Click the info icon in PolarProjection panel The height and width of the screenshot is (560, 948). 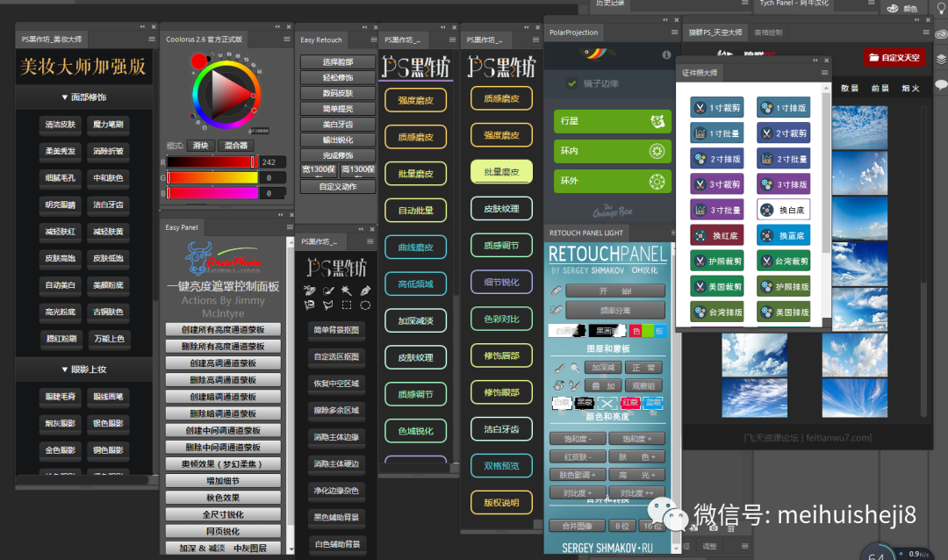[x=665, y=54]
